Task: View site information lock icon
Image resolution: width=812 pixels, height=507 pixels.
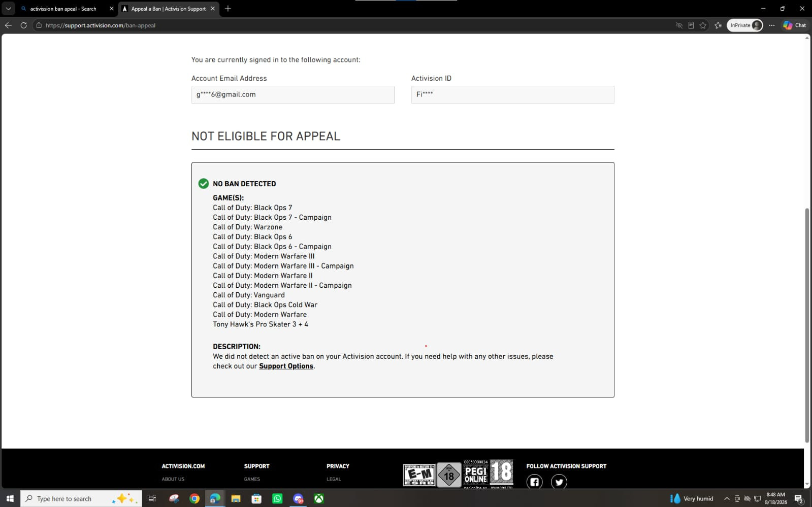Action: click(39, 25)
